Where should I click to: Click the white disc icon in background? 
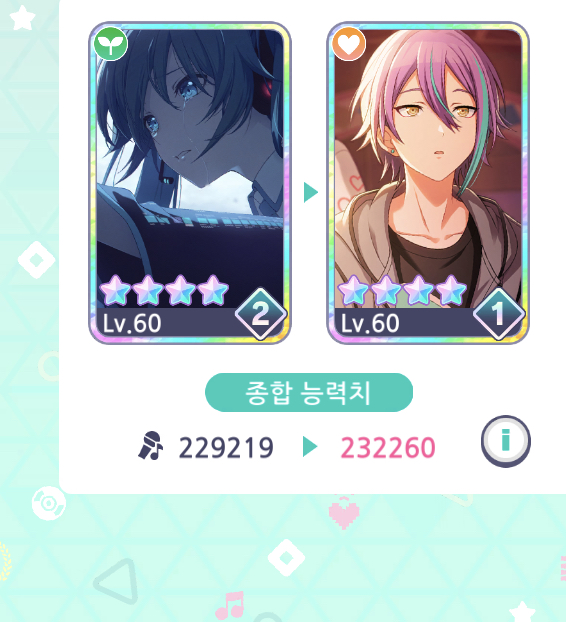tap(49, 503)
